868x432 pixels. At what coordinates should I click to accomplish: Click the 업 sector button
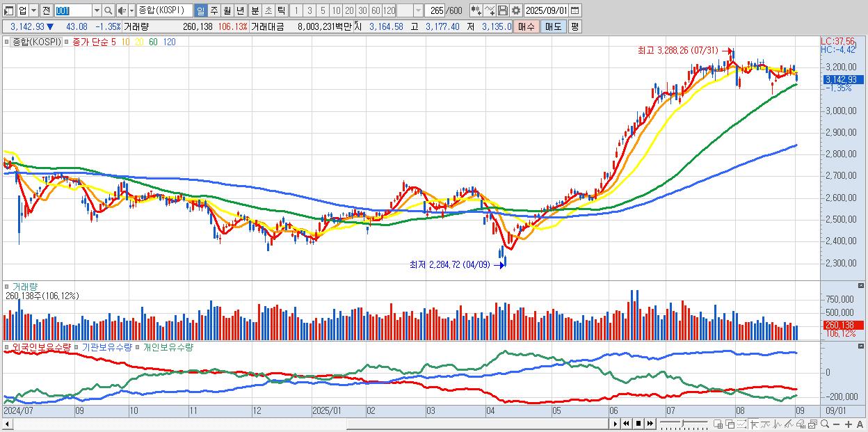22,10
